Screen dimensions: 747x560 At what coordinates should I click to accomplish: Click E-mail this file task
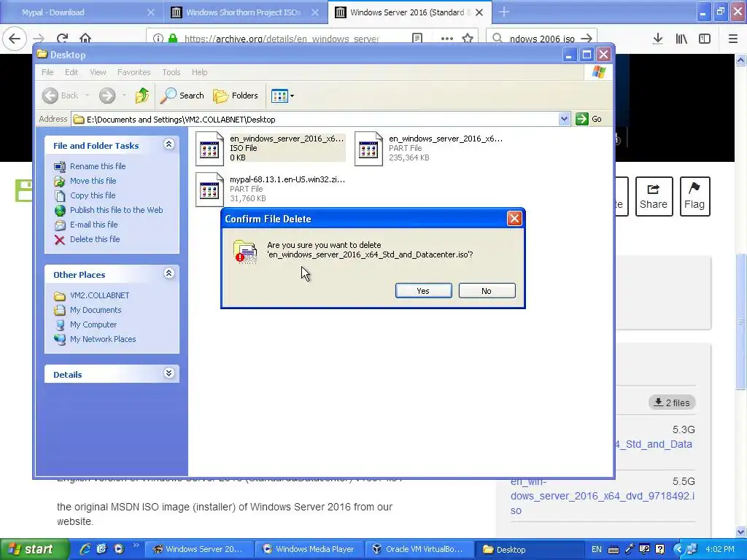click(x=94, y=225)
